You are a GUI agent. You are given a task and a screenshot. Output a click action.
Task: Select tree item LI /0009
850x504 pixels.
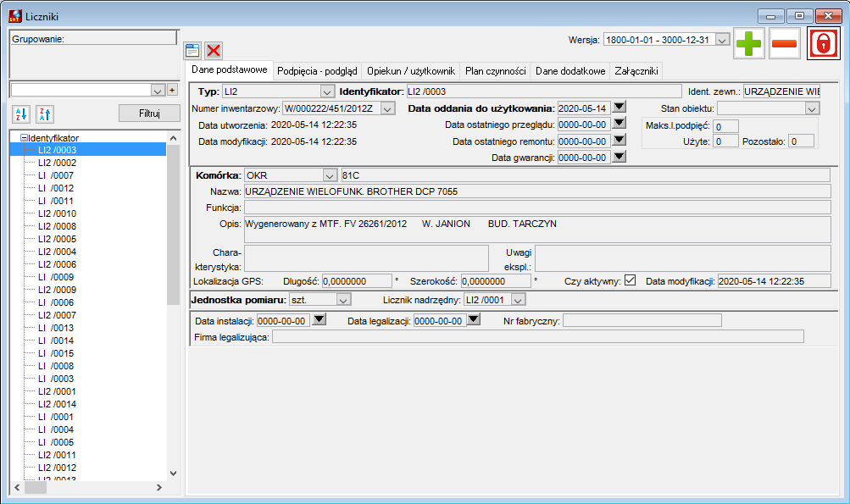click(56, 277)
